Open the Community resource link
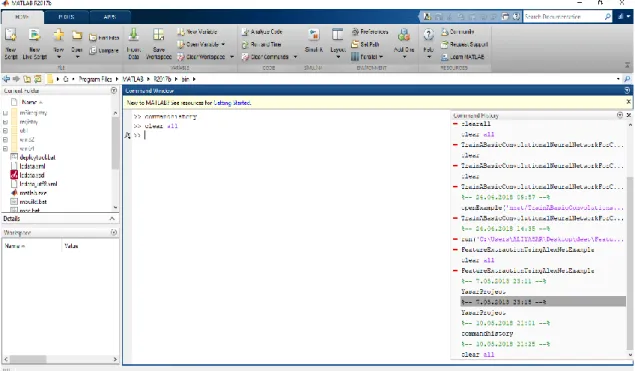The image size is (635, 371). [x=458, y=32]
